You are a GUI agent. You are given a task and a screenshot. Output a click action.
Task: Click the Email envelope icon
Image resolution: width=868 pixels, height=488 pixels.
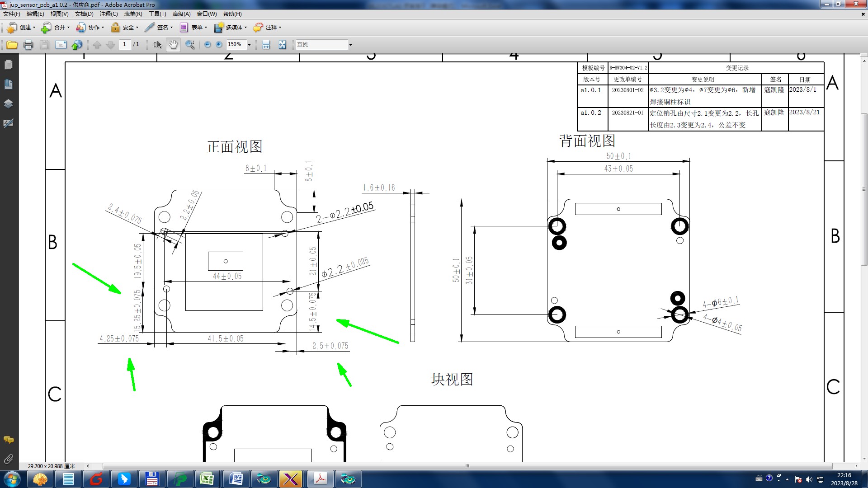61,45
